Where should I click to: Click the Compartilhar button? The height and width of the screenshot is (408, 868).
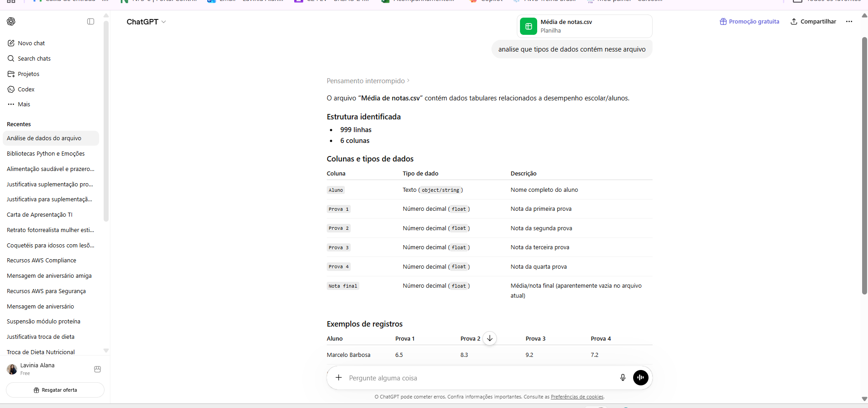(x=813, y=21)
